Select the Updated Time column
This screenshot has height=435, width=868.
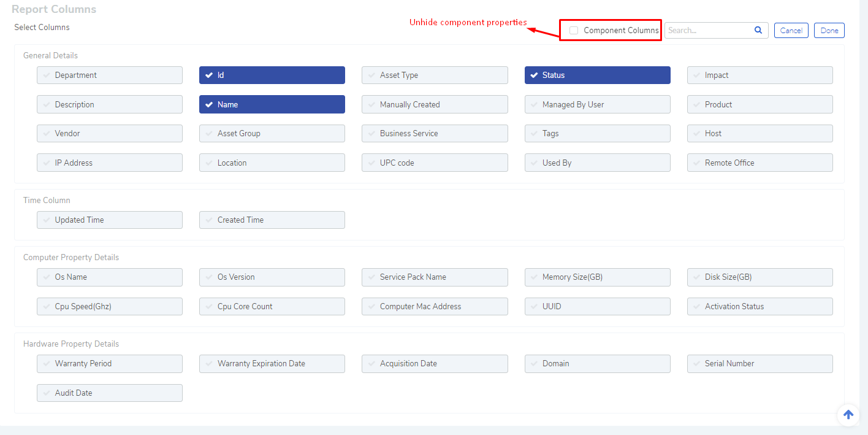[x=110, y=220]
